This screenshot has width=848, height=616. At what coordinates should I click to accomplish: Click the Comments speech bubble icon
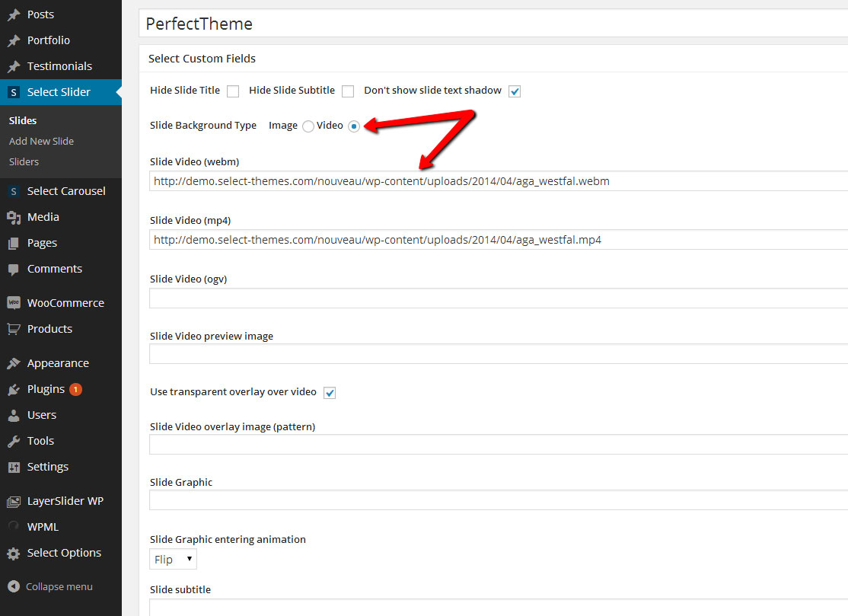(14, 269)
